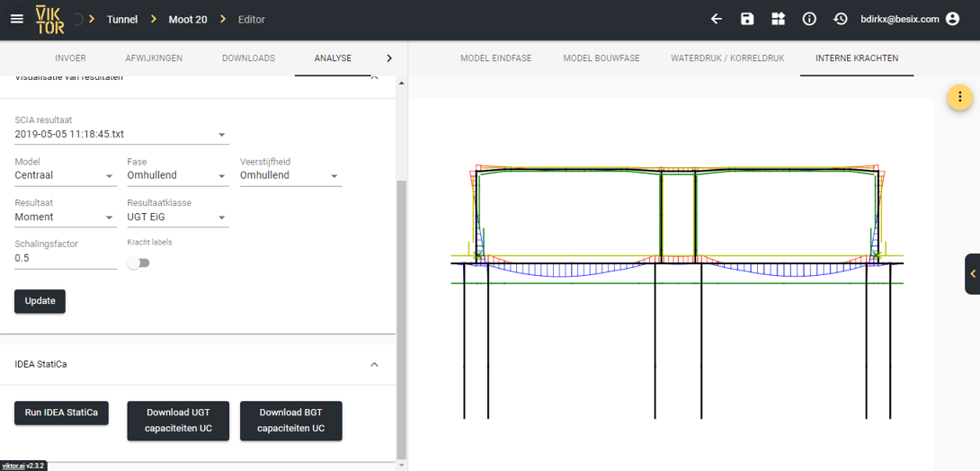The width and height of the screenshot is (980, 471).
Task: Open the hamburger navigation menu
Action: 16,19
